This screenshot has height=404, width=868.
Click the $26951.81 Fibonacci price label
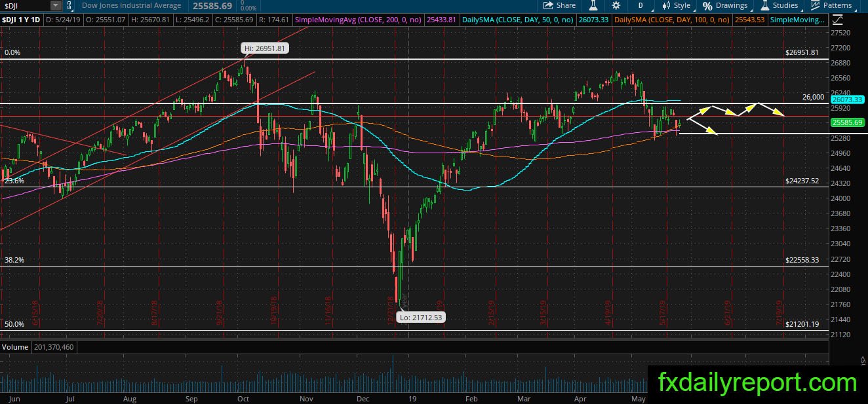[x=802, y=52]
